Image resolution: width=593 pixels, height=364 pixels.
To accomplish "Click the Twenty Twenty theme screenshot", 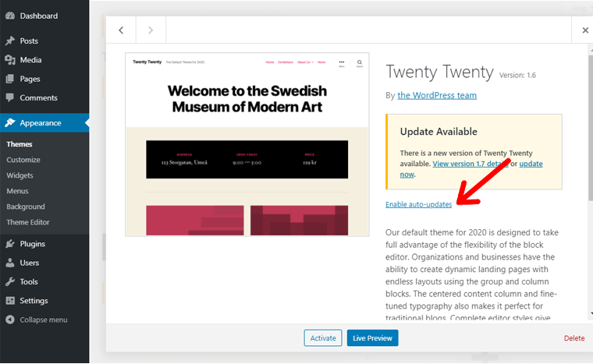I will coord(247,144).
